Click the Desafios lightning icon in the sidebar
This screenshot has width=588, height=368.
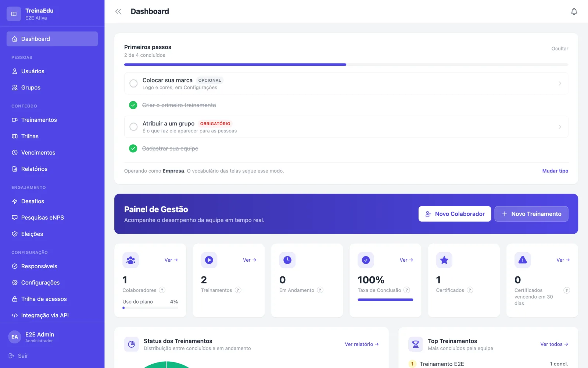15,201
